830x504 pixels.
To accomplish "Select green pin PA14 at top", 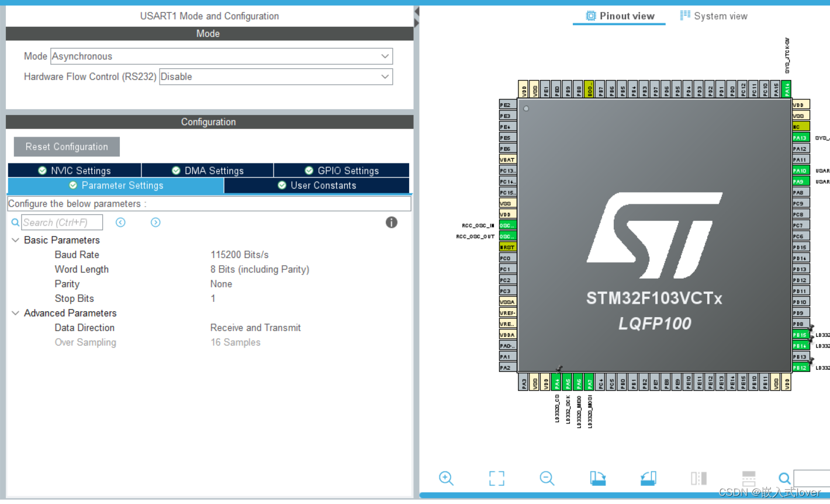I will tap(787, 89).
